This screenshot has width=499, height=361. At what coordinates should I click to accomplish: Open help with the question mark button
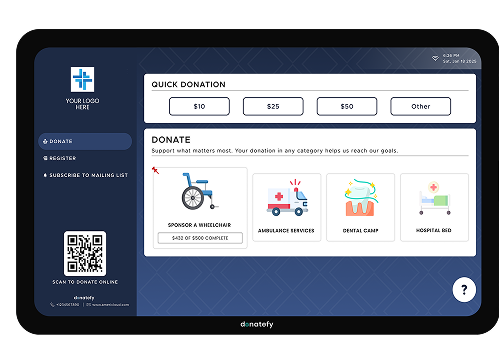pyautogui.click(x=464, y=289)
